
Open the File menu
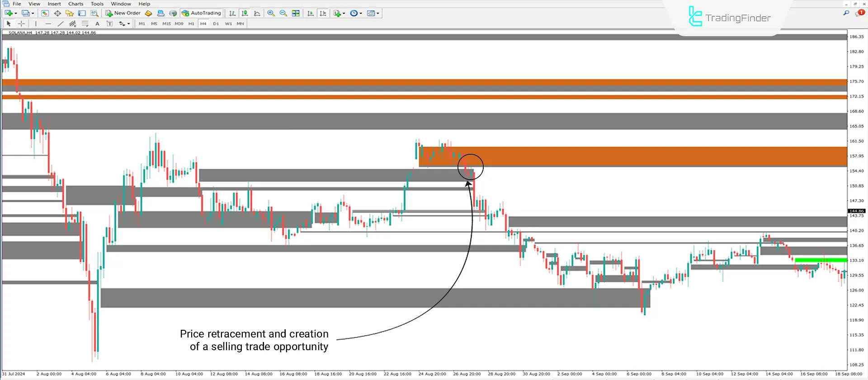click(x=17, y=4)
